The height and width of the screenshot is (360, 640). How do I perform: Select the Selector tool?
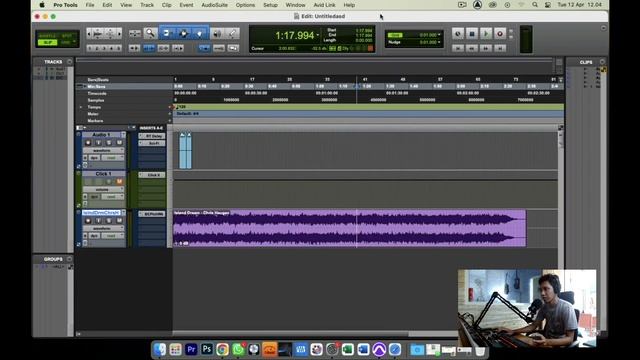pos(183,33)
